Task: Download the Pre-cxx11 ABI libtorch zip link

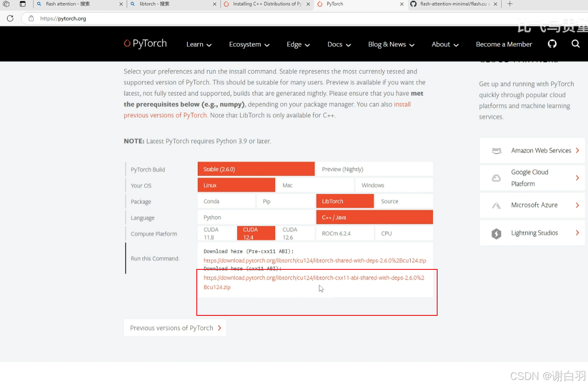Action: coord(315,261)
